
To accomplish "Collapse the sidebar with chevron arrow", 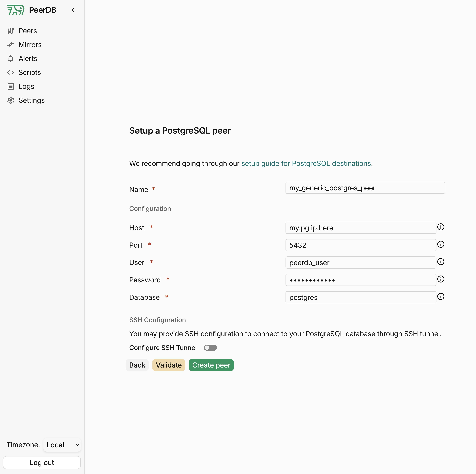I will [73, 10].
